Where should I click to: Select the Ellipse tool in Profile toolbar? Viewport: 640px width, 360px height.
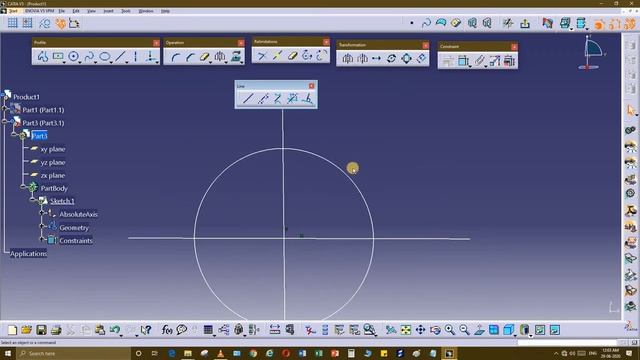tap(104, 56)
